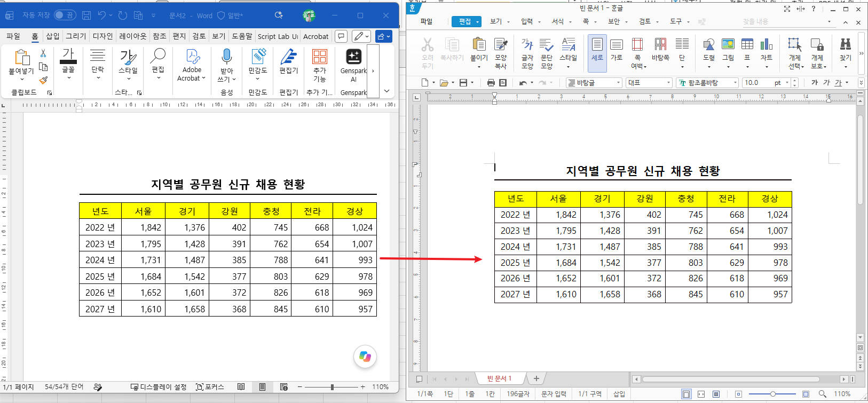Insert a 그림 picture in Hangul
This screenshot has height=403, width=868.
click(x=728, y=49)
